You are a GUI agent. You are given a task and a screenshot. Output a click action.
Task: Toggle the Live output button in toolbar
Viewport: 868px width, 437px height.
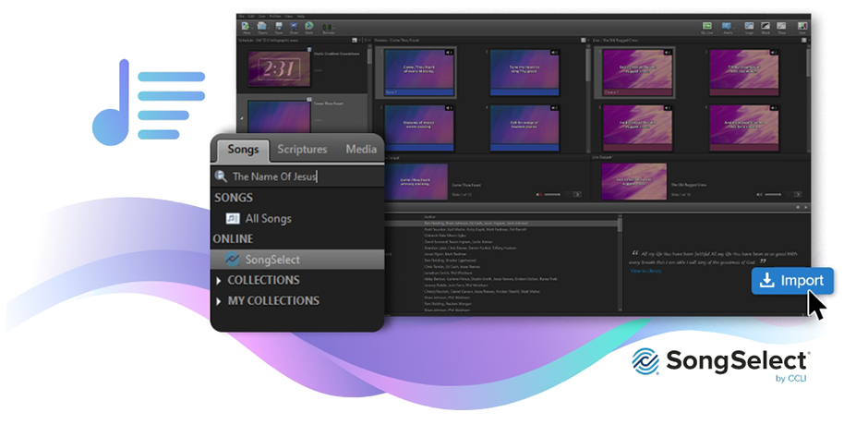point(802,26)
